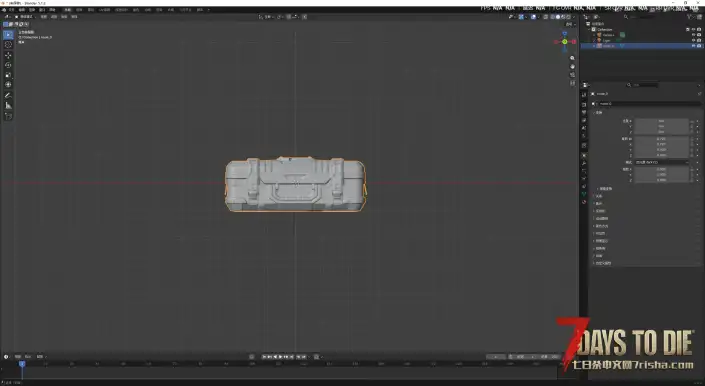Select the Rotate tool
Image resolution: width=705 pixels, height=386 pixels.
tap(8, 65)
